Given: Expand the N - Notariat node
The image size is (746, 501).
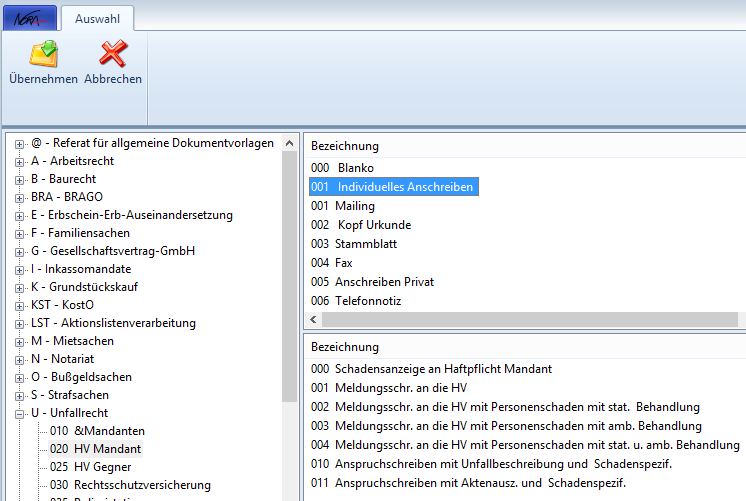Looking at the screenshot, I should click(x=19, y=359).
